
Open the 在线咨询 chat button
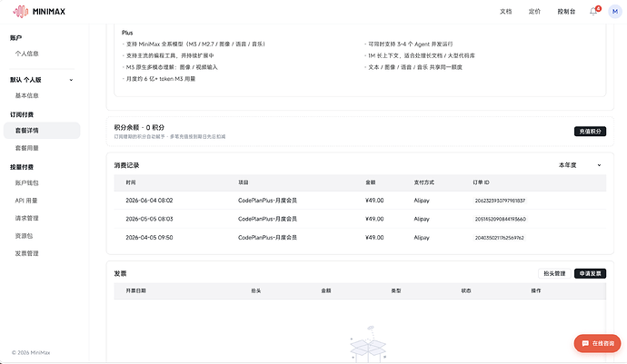[597, 343]
